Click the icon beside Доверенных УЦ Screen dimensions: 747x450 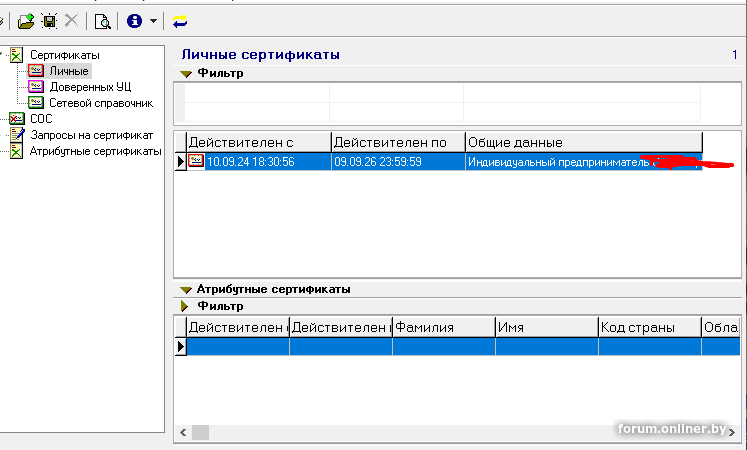pyautogui.click(x=36, y=87)
